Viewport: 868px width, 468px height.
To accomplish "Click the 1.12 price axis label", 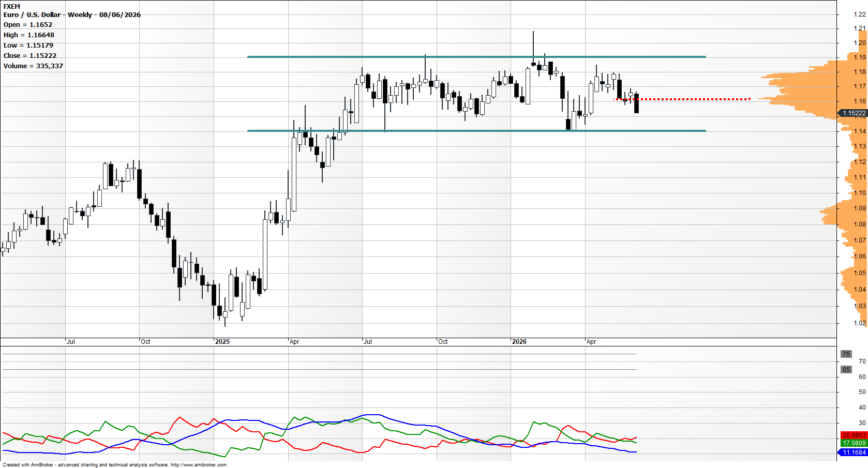I will (860, 162).
